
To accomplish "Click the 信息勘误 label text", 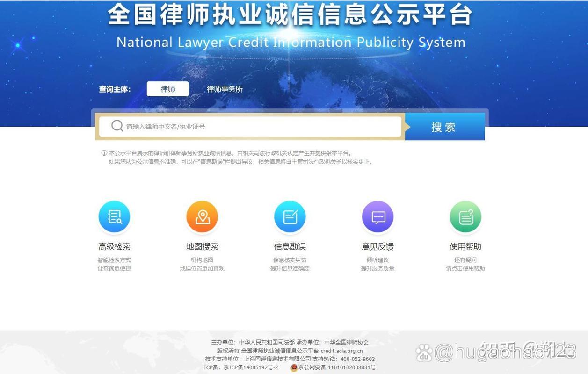I will 290,246.
